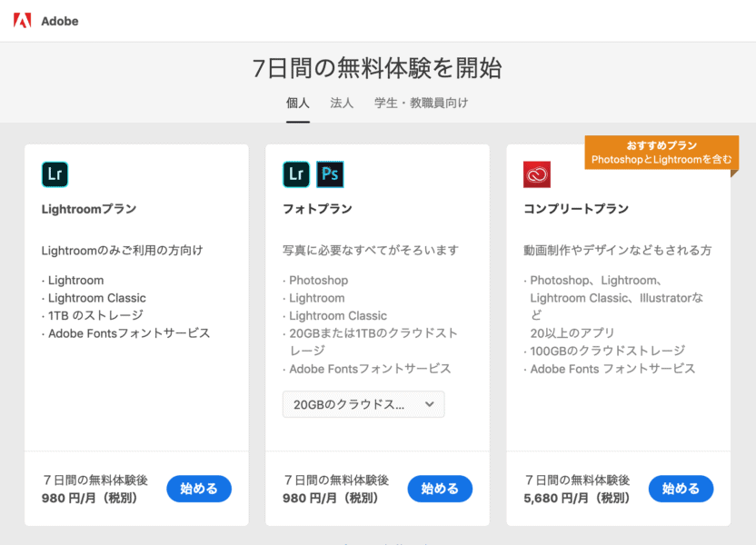Click the フォトプラン heading
756x545 pixels.
(x=317, y=209)
